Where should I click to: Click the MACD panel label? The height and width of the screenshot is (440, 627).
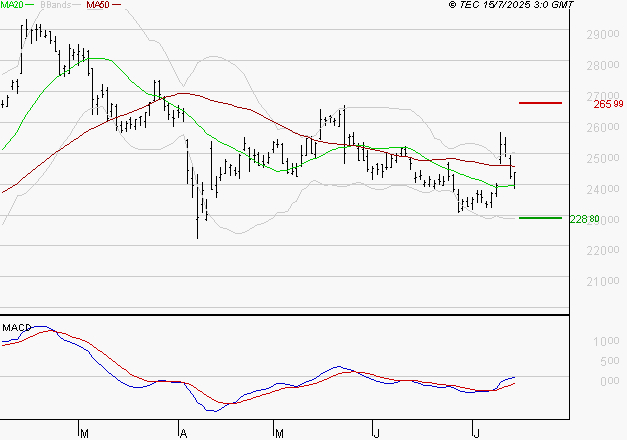(x=17, y=328)
